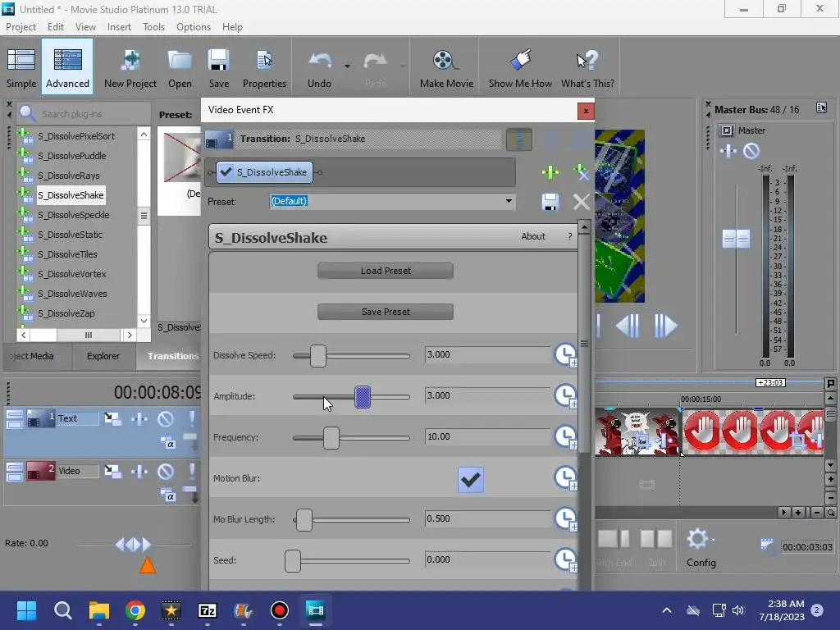Mute the Master bus output
Screen dimensions: 840x630
(751, 152)
